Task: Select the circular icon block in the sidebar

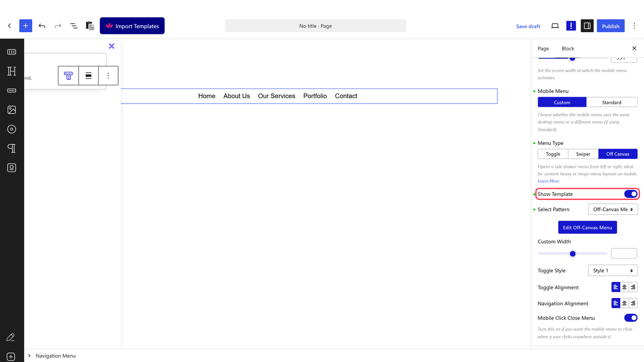Action: click(x=12, y=129)
